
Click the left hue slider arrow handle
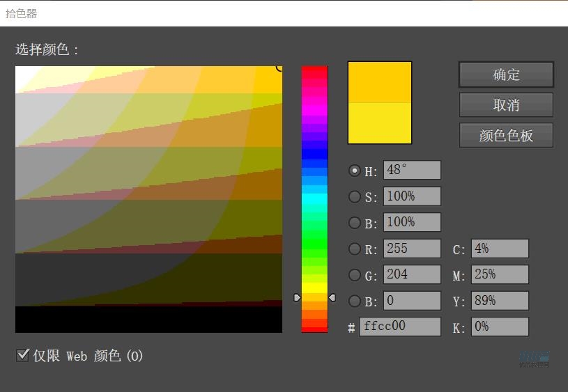coord(297,297)
